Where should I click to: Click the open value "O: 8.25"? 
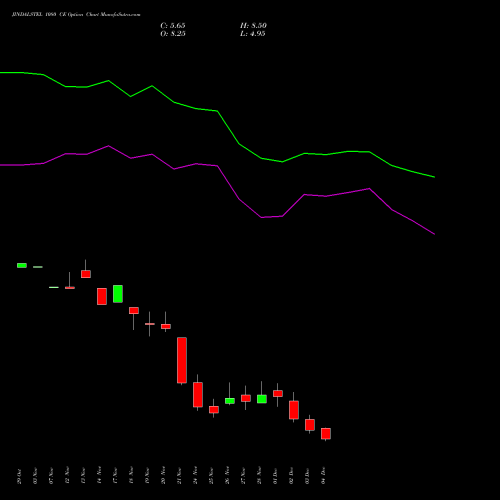tap(173, 34)
